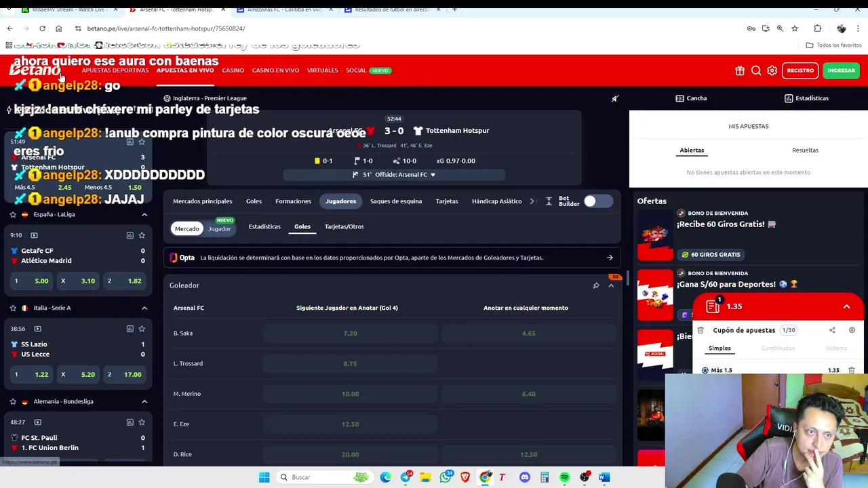Open stats icon for FC St. Pauli match

pos(130,422)
